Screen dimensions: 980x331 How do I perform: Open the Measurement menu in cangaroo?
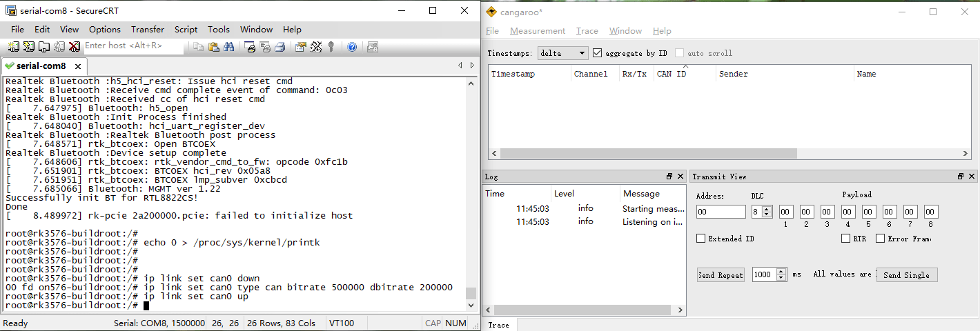click(x=538, y=31)
